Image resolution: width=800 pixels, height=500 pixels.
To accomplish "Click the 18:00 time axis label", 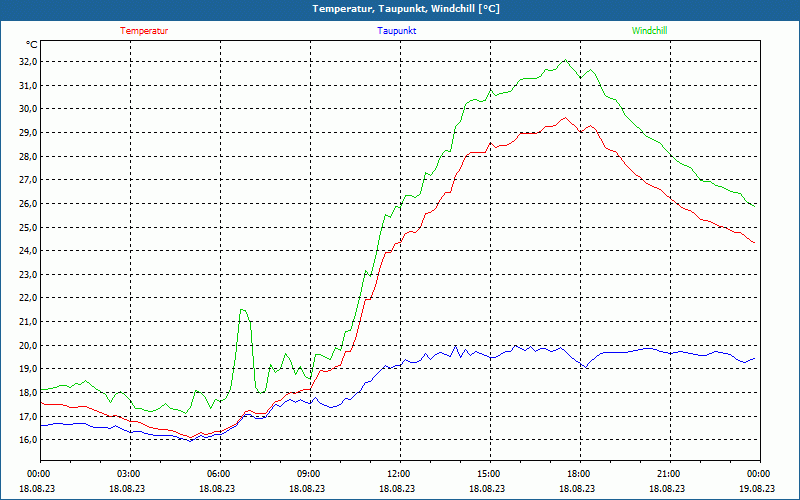I will 580,474.
